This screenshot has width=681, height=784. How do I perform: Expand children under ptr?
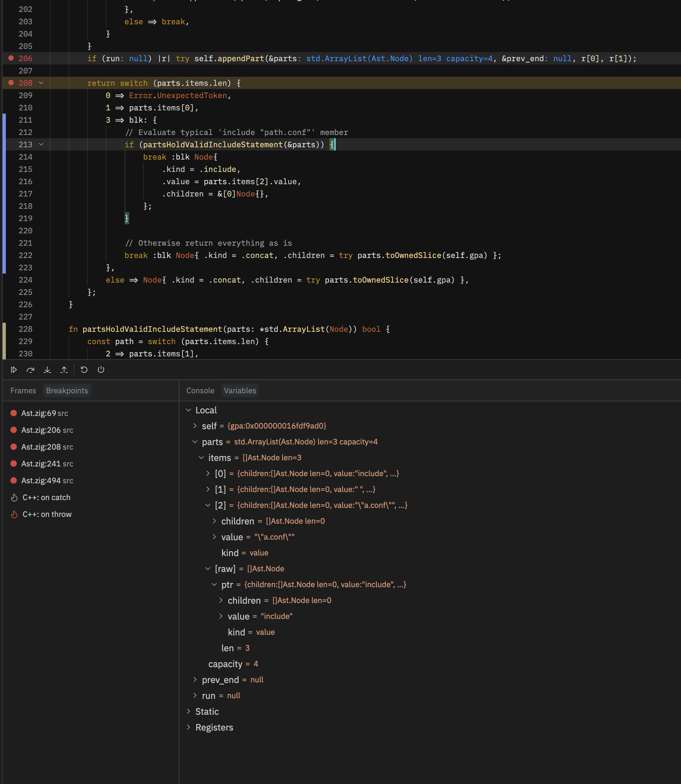click(x=221, y=600)
